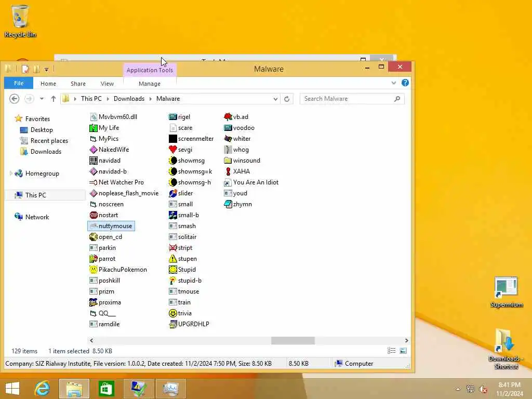Show hidden system tray icons
The image size is (532, 399).
click(458, 389)
